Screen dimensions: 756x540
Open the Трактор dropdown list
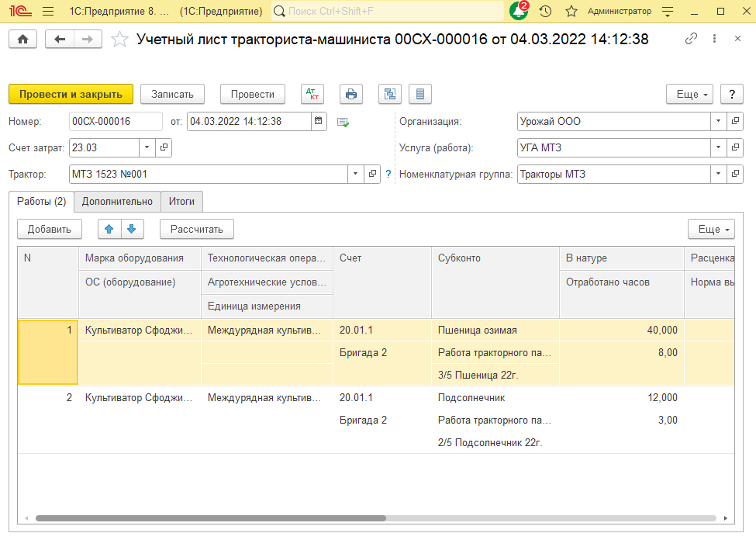coord(356,175)
